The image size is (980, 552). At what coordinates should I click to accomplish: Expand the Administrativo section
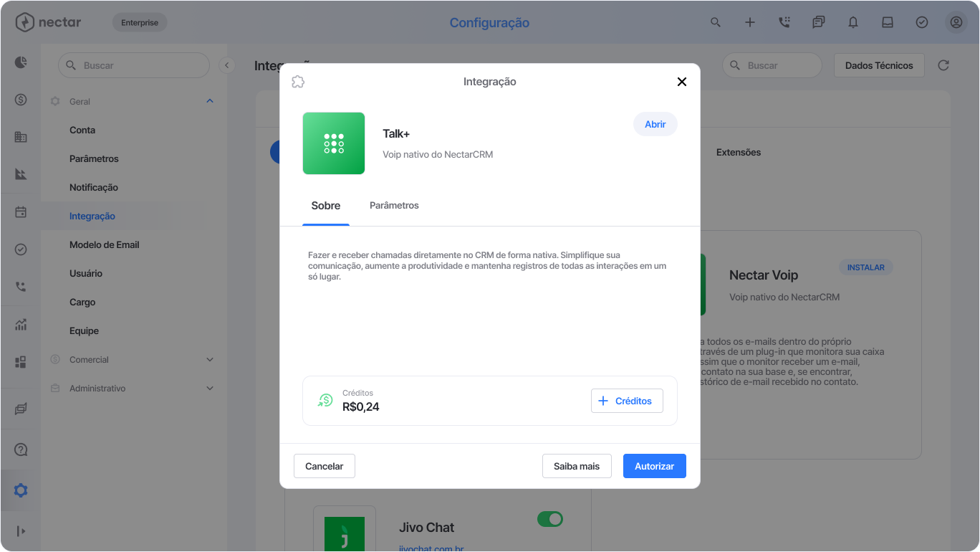(210, 388)
